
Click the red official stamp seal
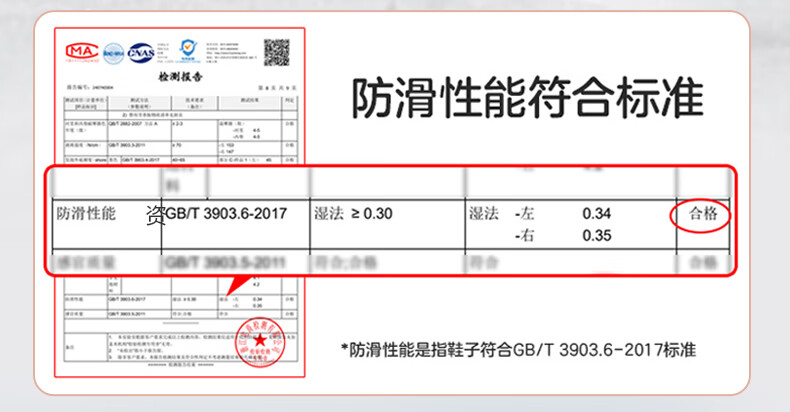(x=260, y=342)
